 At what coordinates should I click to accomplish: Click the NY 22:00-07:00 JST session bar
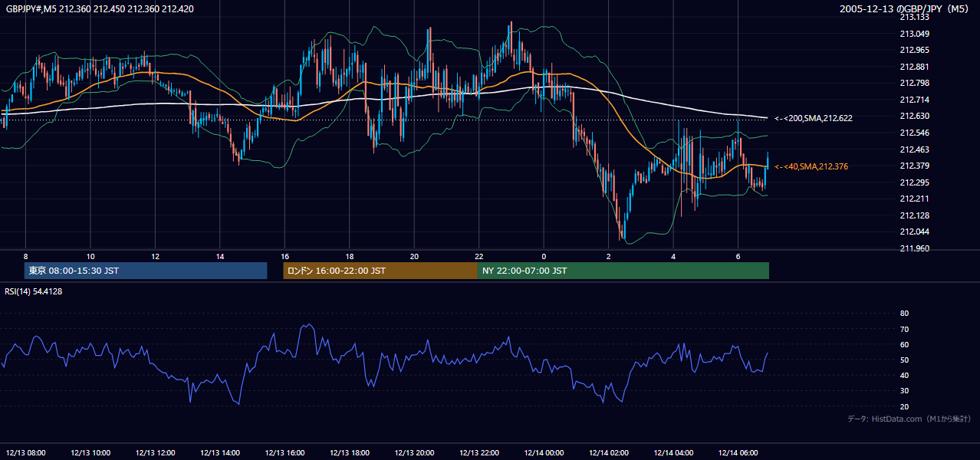click(623, 271)
